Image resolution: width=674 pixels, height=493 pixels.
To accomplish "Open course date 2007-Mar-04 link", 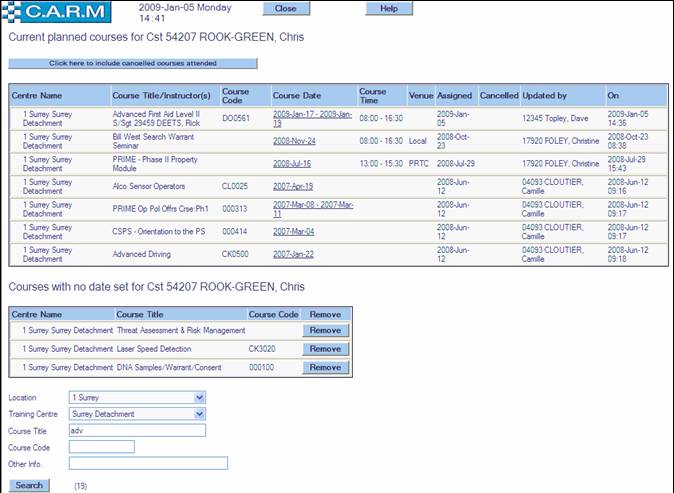I will [293, 230].
